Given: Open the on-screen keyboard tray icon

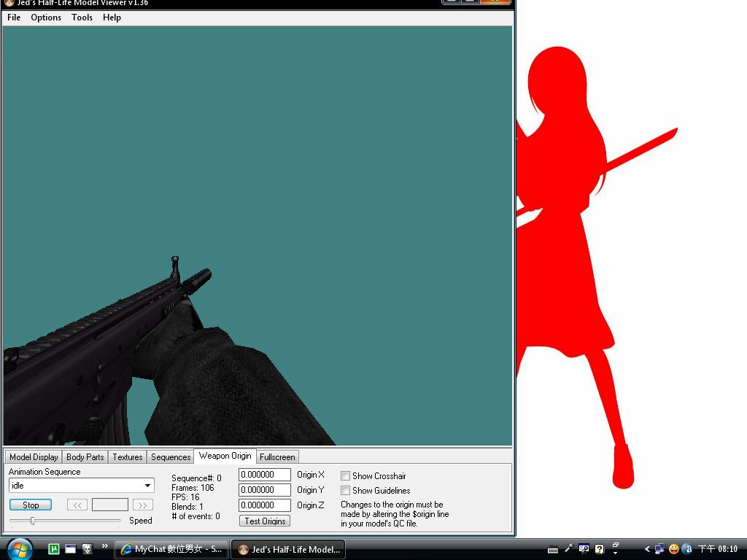Looking at the screenshot, I should 553,550.
